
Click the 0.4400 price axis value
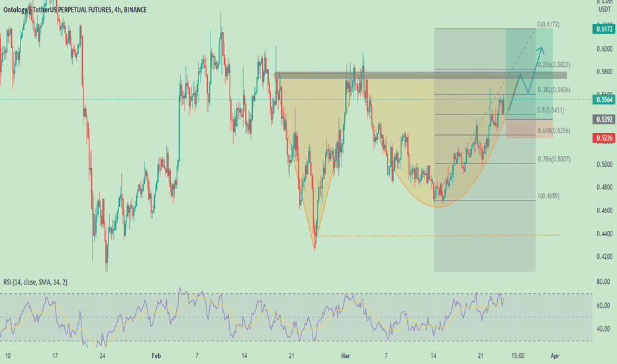coord(604,234)
